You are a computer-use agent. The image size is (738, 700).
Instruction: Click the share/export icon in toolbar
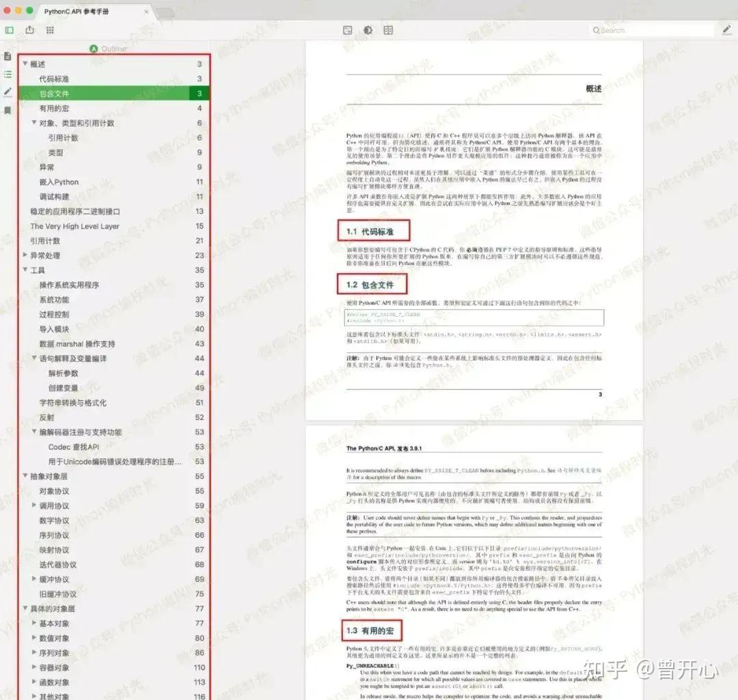(29, 29)
